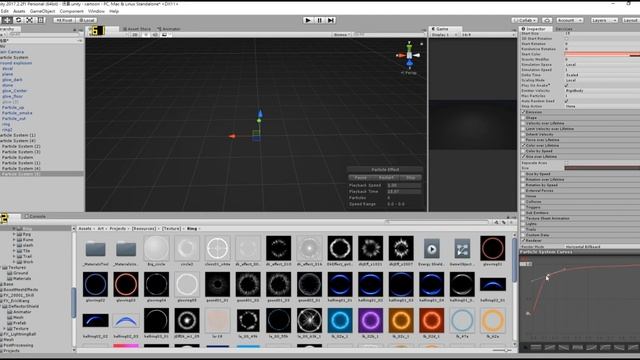Select the Big_circle texture thumbnail

[x=156, y=248]
